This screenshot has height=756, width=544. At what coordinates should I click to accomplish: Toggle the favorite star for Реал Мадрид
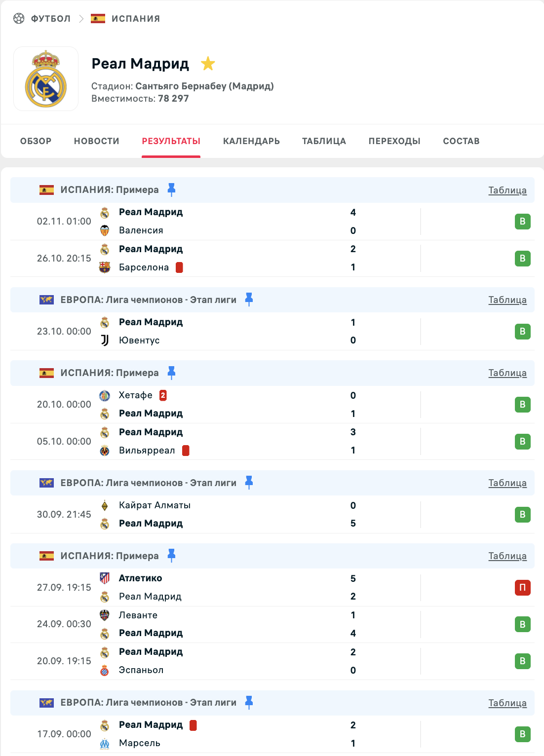click(208, 64)
